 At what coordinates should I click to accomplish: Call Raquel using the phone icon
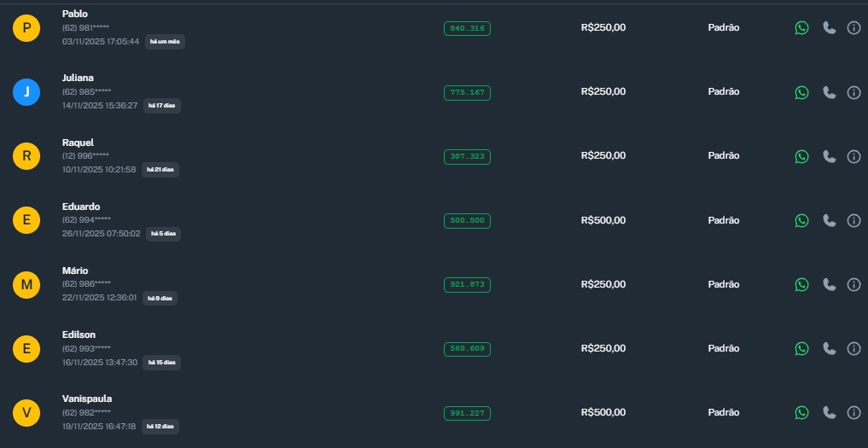829,156
